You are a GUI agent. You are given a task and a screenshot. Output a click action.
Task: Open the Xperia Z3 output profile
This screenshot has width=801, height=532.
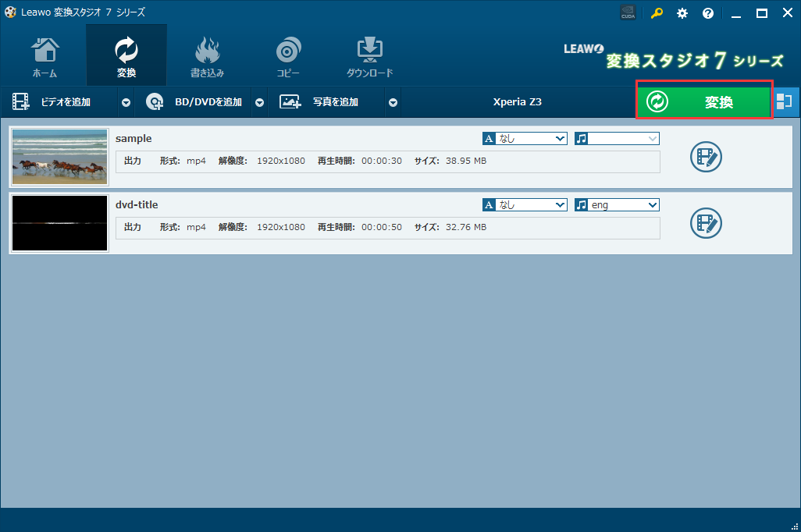point(517,102)
